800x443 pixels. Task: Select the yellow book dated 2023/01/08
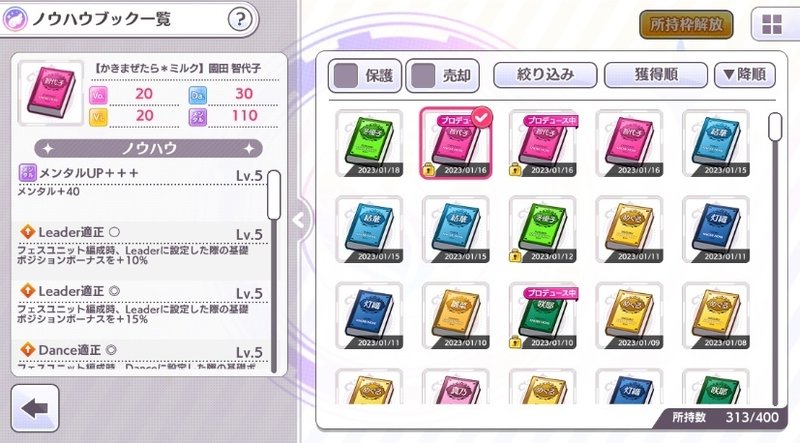[x=716, y=316]
